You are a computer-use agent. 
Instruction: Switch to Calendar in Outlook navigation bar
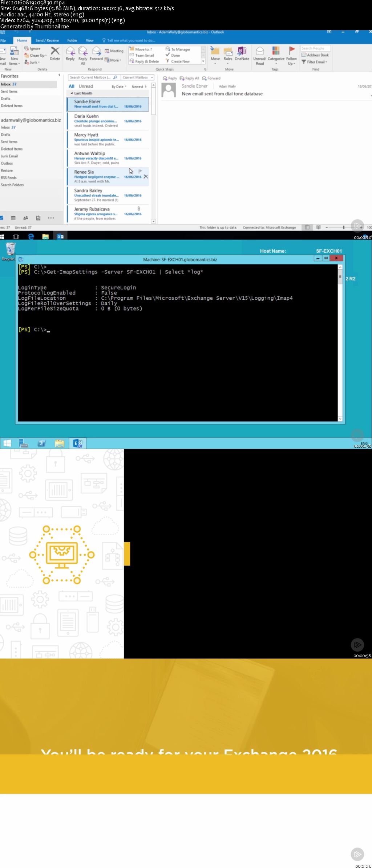point(13,218)
